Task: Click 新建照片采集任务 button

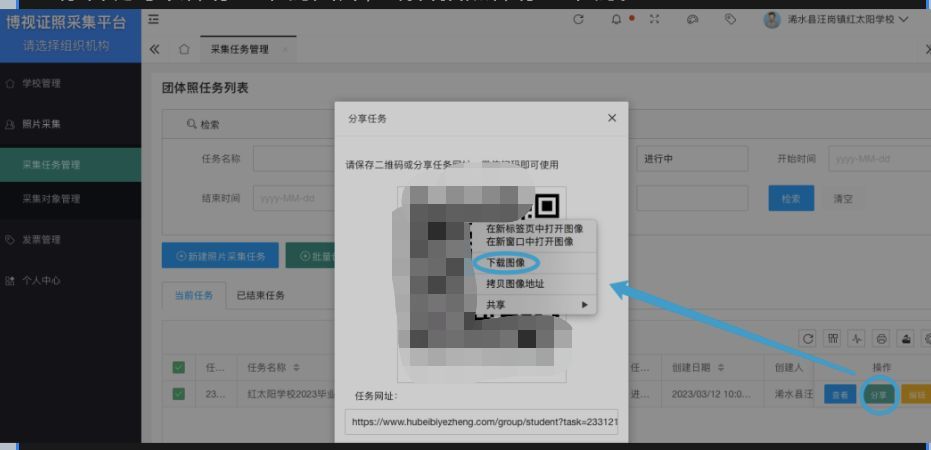Action: [x=220, y=255]
